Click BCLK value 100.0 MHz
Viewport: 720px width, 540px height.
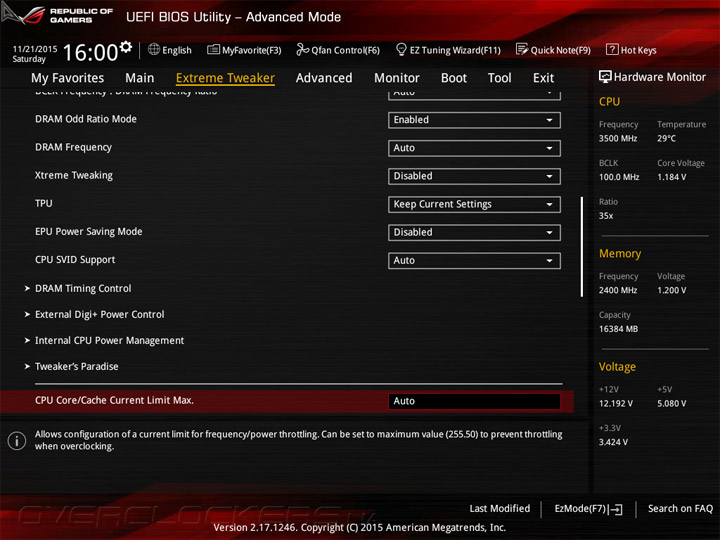619,177
